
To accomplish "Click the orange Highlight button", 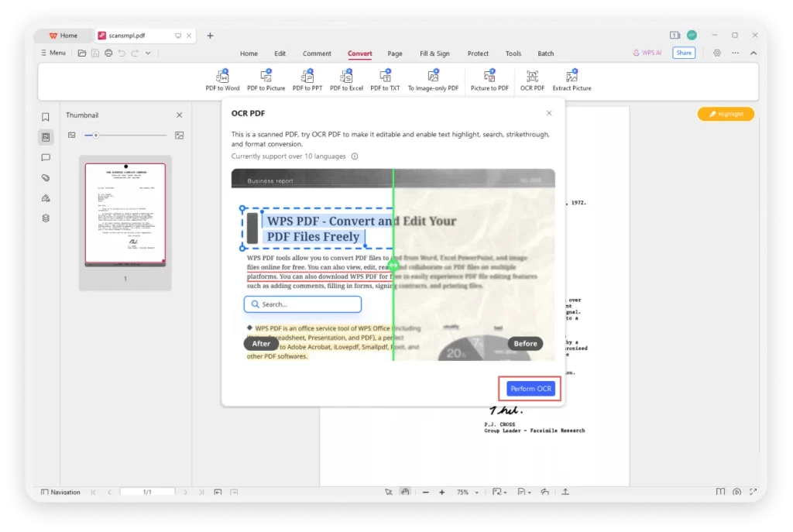I will (x=726, y=114).
